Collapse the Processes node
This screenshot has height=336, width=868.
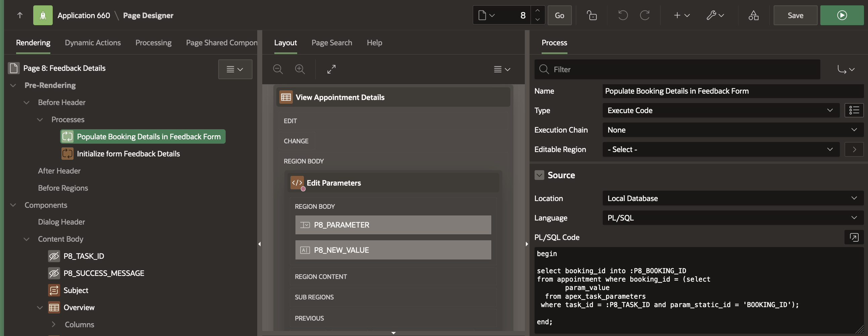[x=40, y=119]
